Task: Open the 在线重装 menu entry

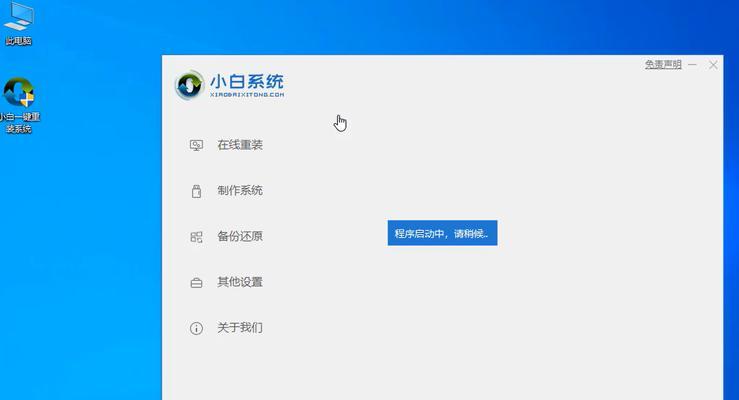Action: pos(240,145)
